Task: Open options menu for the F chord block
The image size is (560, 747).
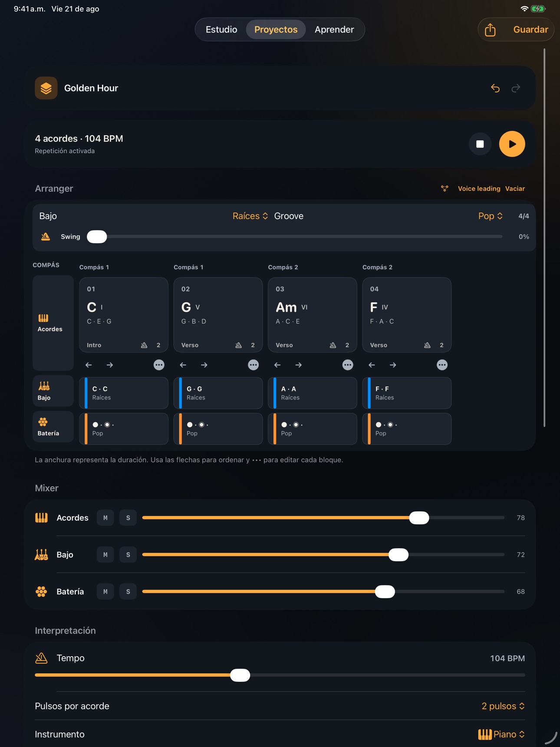Action: point(442,365)
